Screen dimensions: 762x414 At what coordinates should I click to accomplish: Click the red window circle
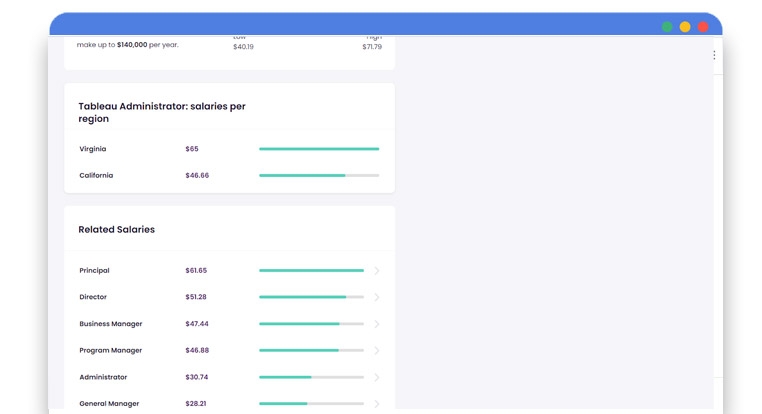[703, 27]
